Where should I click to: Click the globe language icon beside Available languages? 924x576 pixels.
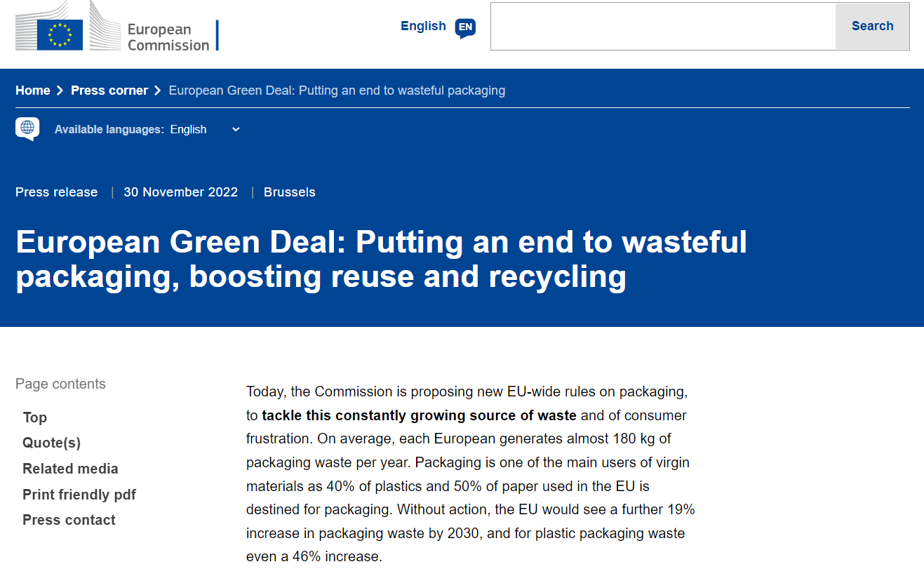pos(27,128)
